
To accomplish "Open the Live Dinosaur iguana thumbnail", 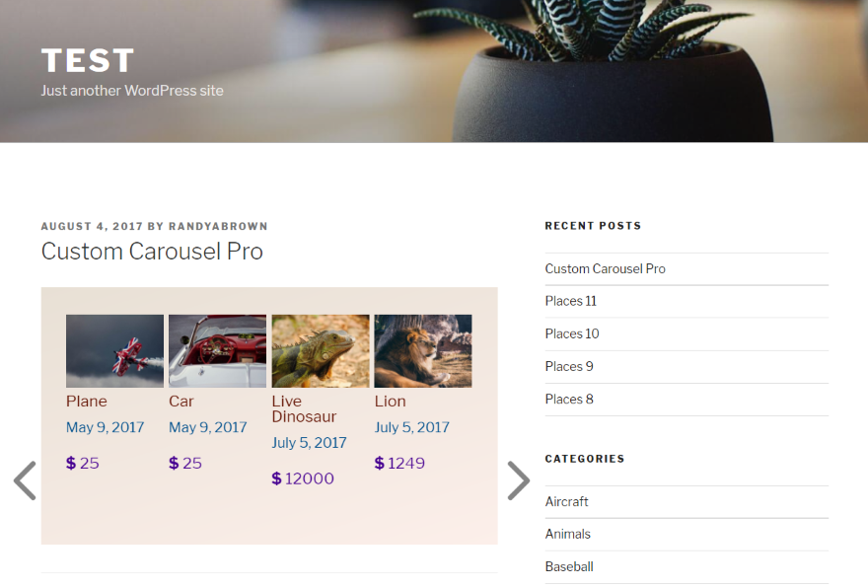I will click(321, 351).
